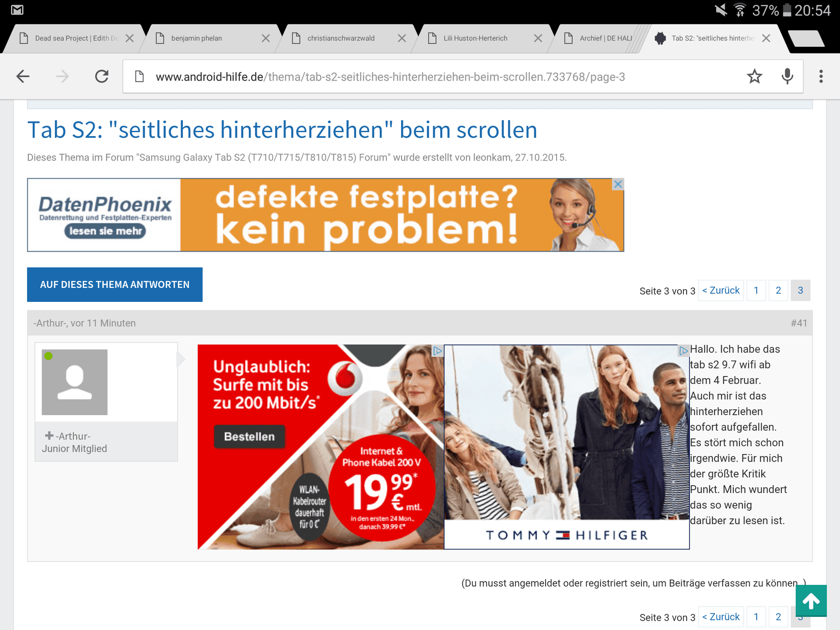Image resolution: width=840 pixels, height=630 pixels.
Task: Tap the scroll-to-top arrow button
Action: point(811,601)
